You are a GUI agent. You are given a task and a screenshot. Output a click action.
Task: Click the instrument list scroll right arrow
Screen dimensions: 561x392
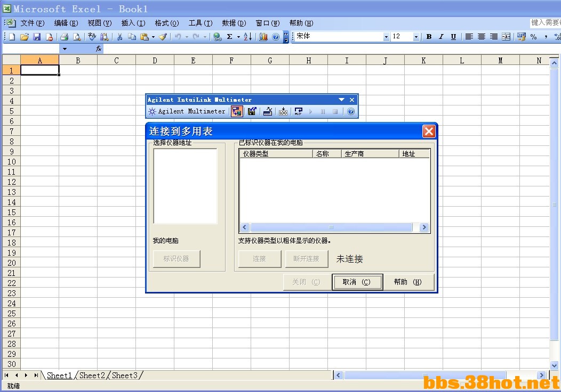point(424,227)
